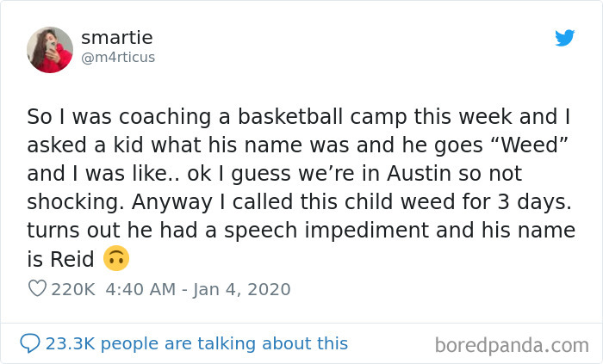Open smartie's profile picture
603x364 pixels.
click(x=50, y=50)
